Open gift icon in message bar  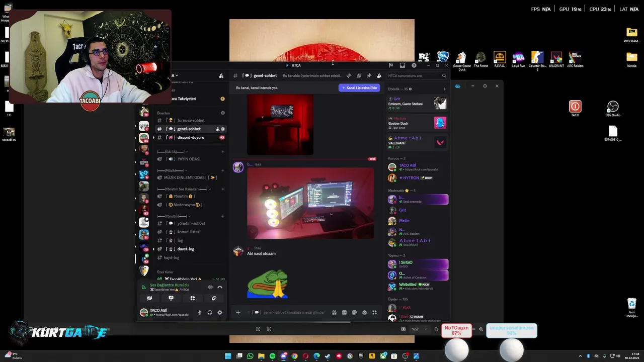coord(334,312)
